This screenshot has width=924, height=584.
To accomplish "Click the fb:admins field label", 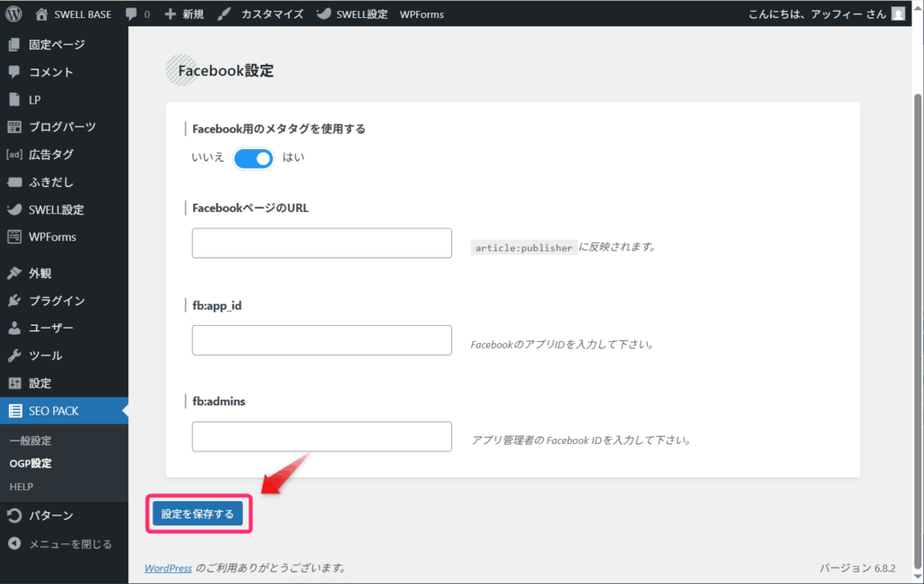I will point(218,402).
